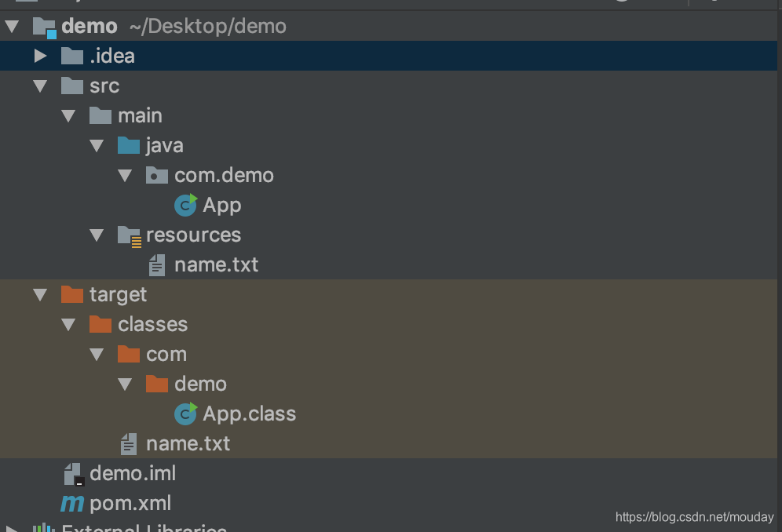The image size is (782, 532).
Task: Select the src folder name
Action: 104,86
